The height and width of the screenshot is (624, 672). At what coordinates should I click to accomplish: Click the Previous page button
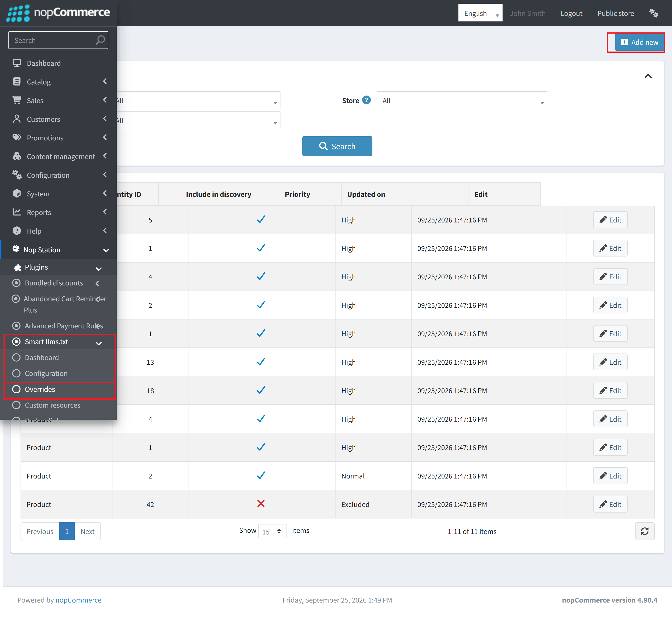click(40, 531)
